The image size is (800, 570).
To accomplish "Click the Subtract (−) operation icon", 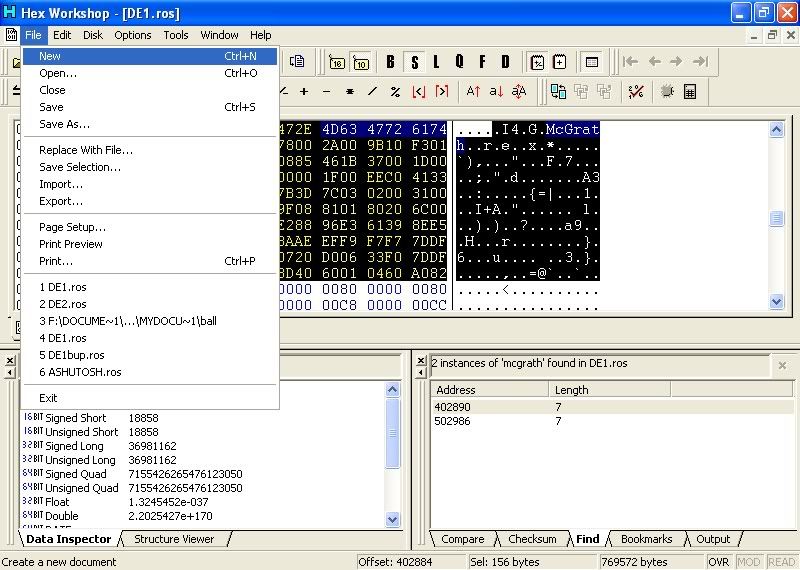I will coord(327,92).
